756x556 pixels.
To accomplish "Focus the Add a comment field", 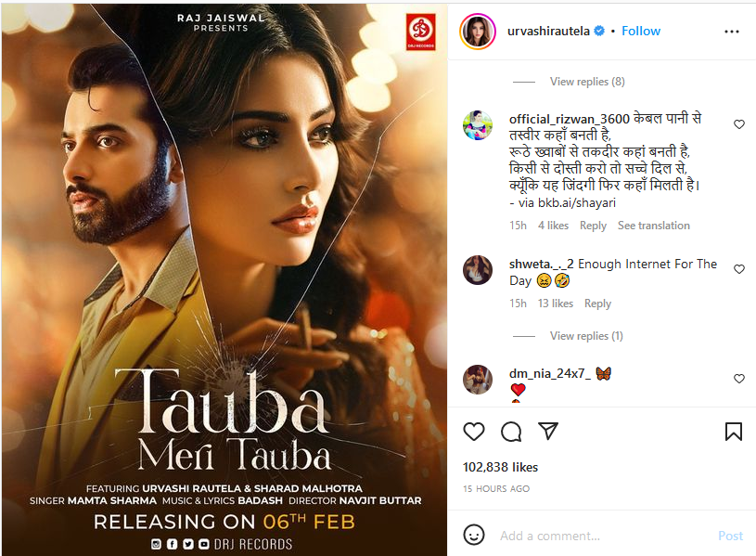I will [603, 536].
